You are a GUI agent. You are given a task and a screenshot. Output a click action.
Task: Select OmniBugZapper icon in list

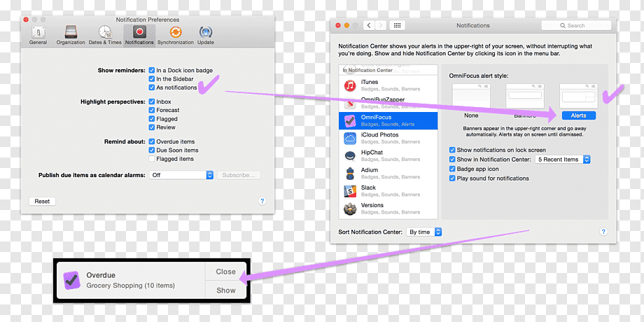pyautogui.click(x=350, y=103)
